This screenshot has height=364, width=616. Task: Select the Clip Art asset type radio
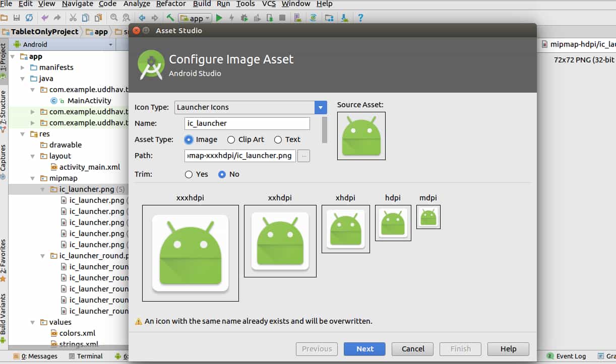pyautogui.click(x=231, y=139)
